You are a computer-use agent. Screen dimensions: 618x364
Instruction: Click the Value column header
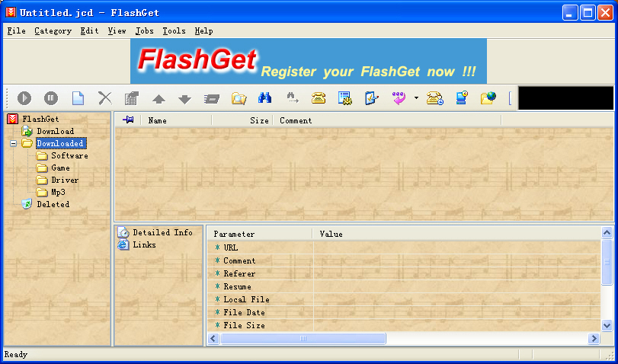[x=457, y=234]
